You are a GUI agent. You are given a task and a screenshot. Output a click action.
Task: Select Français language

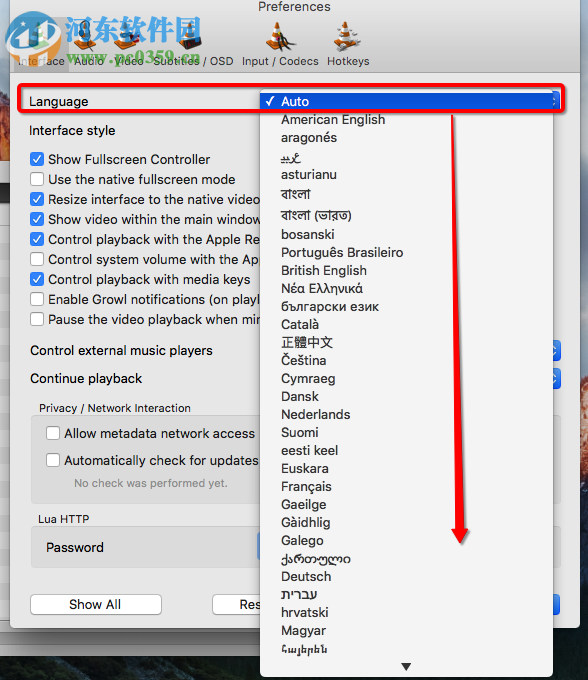tap(406, 486)
